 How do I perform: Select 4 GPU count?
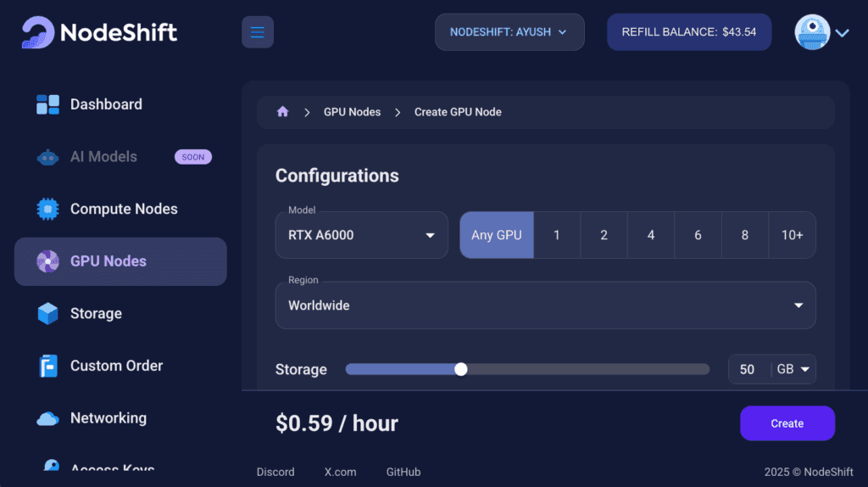(x=651, y=235)
